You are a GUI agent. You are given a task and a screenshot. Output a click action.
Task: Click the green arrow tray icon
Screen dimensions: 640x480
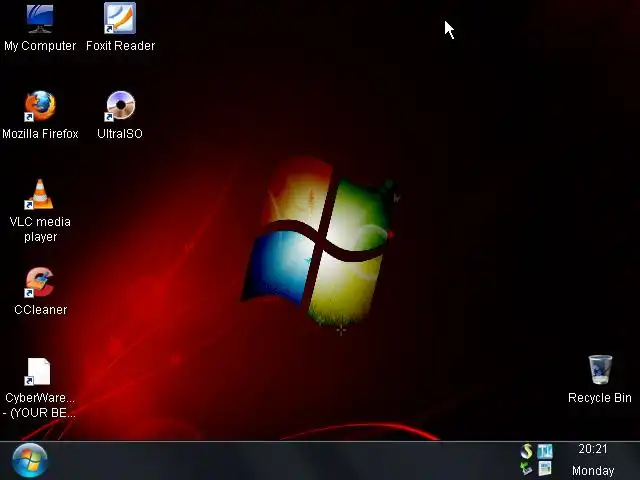(526, 469)
